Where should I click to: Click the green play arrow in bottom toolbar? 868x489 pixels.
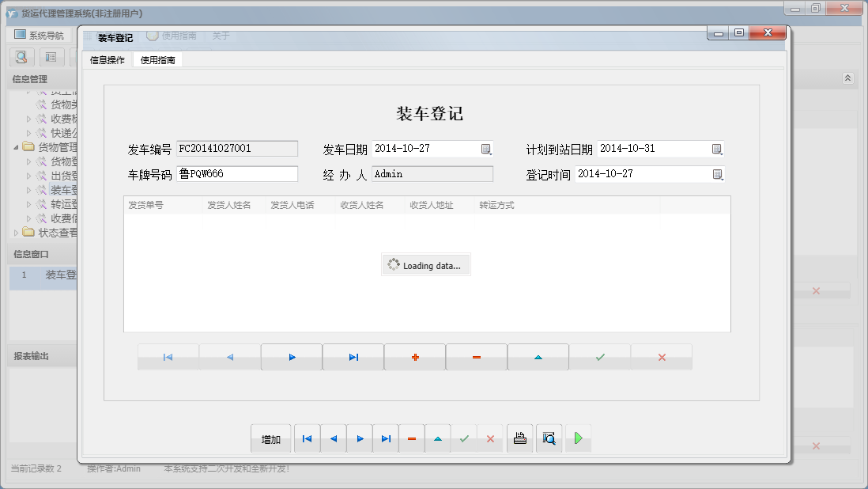[x=578, y=438]
